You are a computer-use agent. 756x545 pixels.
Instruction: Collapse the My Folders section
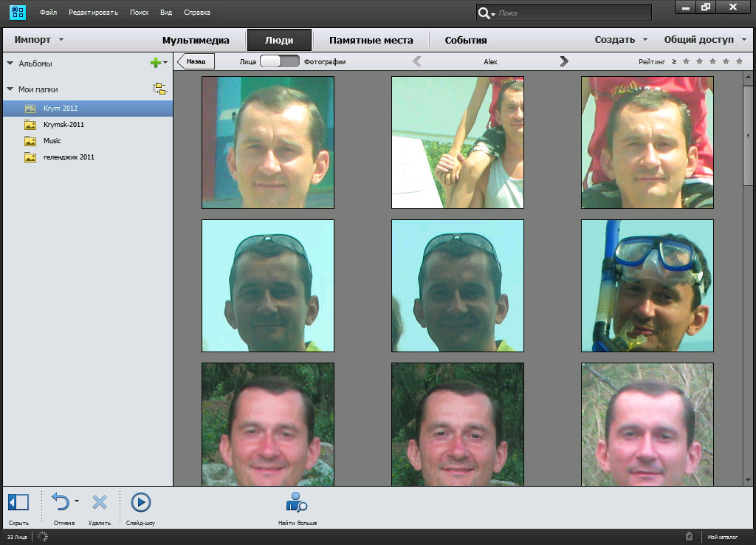tap(10, 89)
